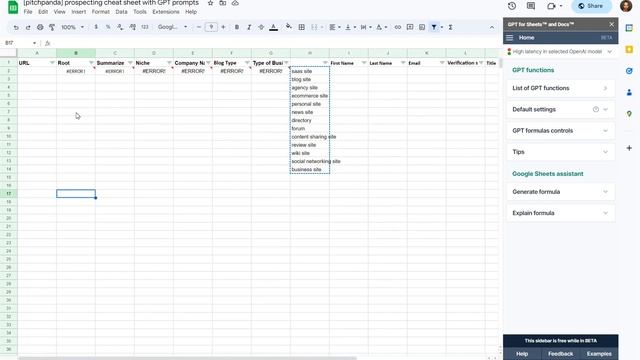Expand the Tips section
The image size is (640, 360).
coord(560,152)
